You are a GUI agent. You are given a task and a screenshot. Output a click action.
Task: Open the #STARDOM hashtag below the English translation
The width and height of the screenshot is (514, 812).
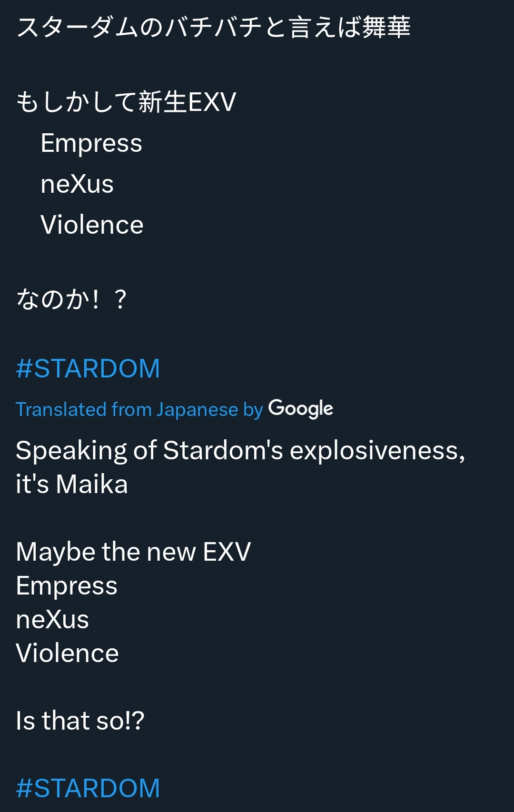[x=88, y=788]
